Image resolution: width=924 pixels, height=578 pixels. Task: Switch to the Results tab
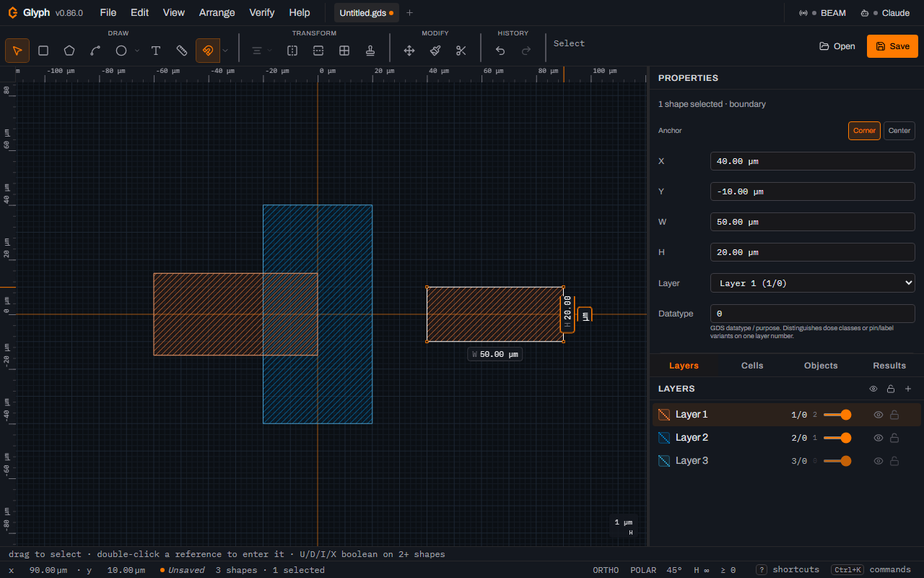(889, 366)
